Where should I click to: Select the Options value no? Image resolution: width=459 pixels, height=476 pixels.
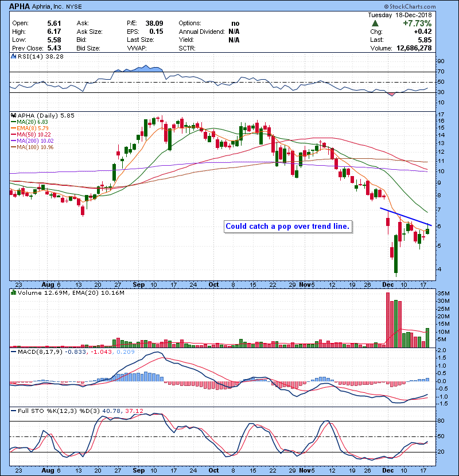tap(235, 24)
